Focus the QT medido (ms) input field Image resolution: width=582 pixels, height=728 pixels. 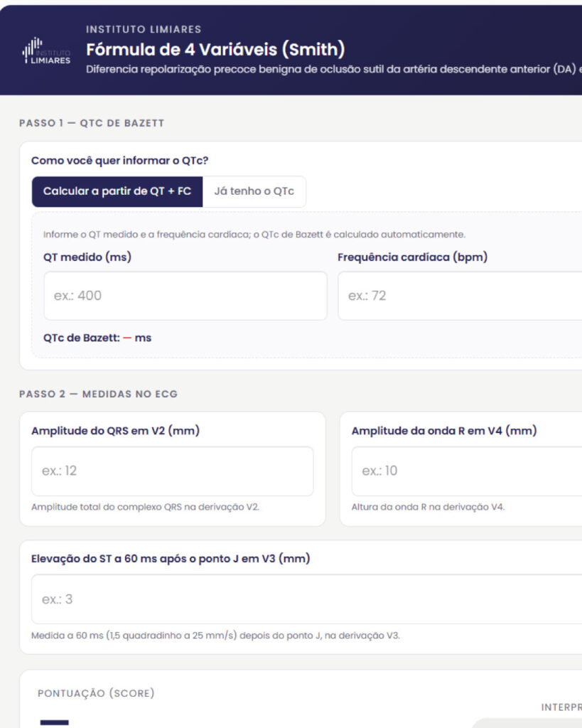tap(185, 296)
